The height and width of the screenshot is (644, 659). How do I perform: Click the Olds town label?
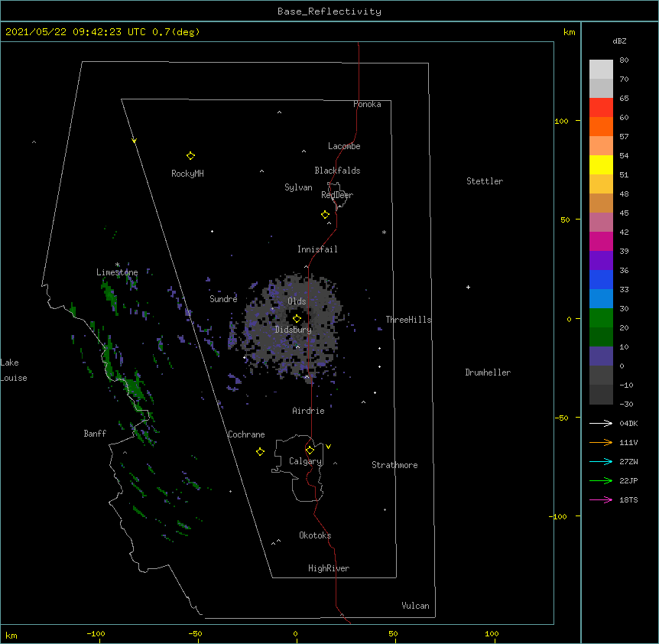pos(297,301)
